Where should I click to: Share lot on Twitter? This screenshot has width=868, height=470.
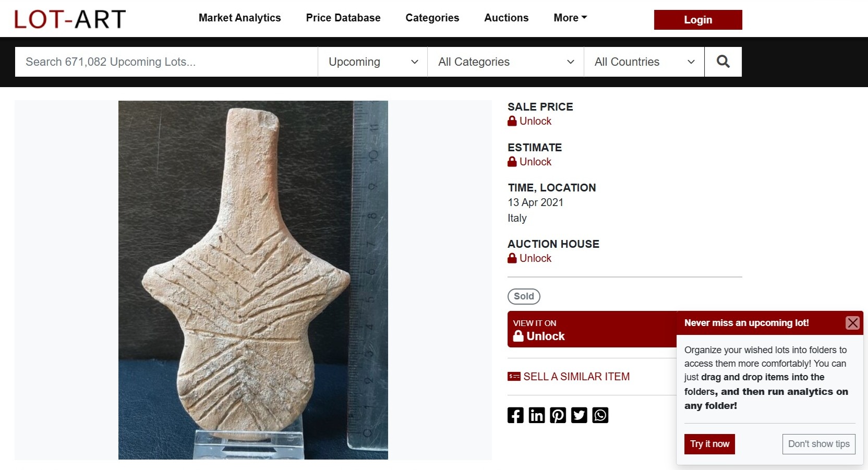579,415
